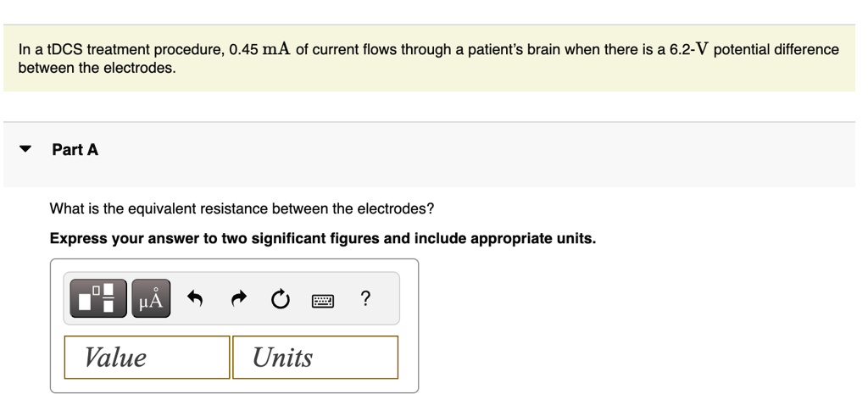Click the 0.45 current value in statement

[x=243, y=50]
